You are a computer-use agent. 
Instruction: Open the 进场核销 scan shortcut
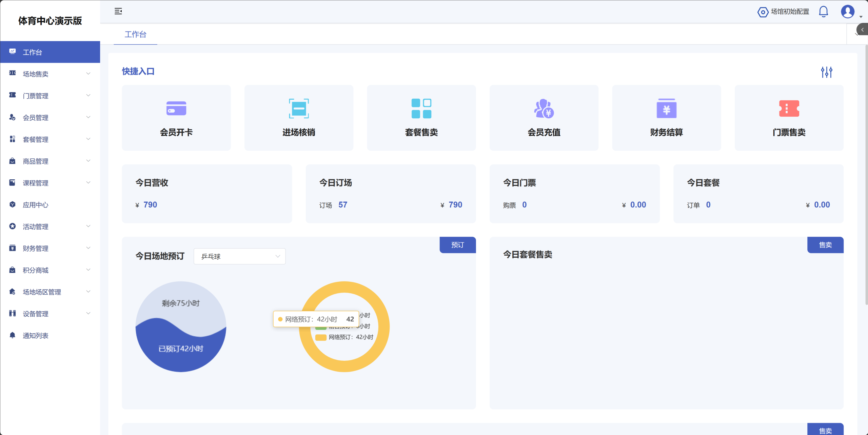[x=299, y=118]
